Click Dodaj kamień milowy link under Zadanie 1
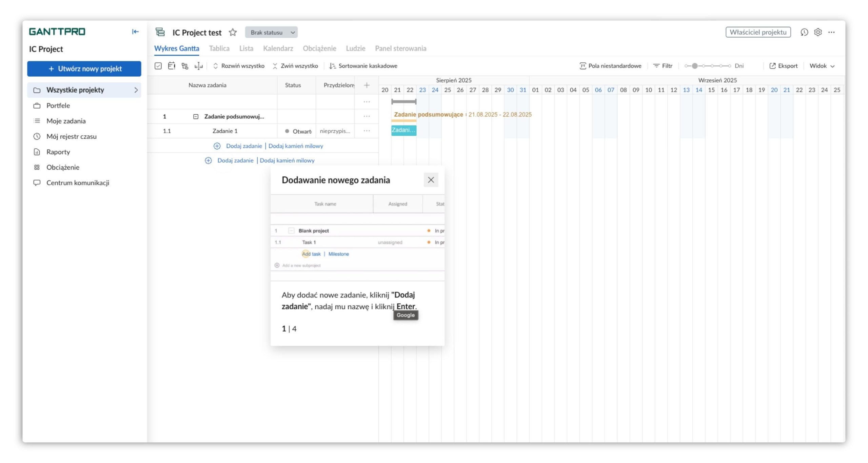 [x=296, y=146]
